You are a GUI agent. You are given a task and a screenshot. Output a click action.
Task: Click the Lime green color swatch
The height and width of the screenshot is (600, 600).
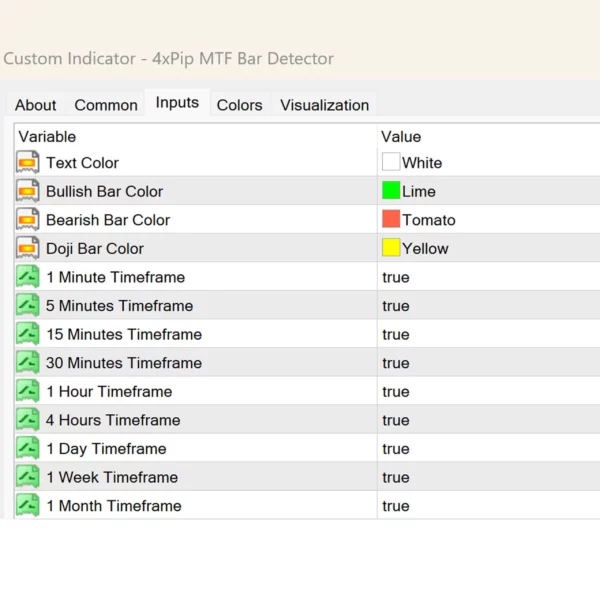pyautogui.click(x=391, y=191)
